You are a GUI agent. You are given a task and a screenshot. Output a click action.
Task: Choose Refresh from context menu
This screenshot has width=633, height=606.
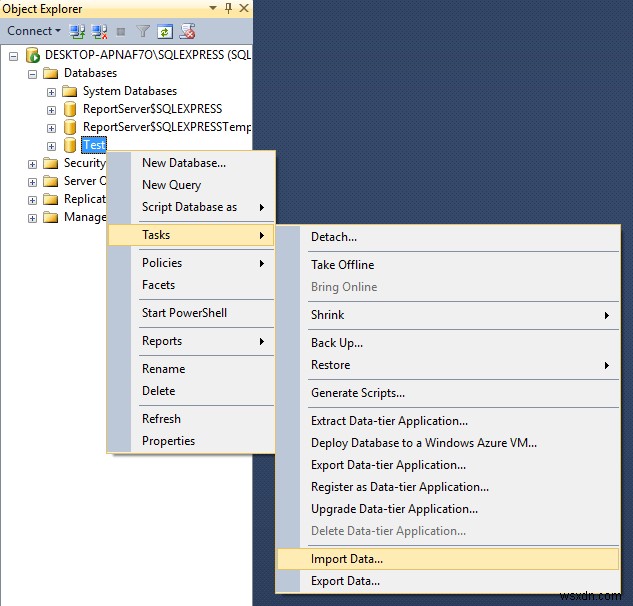point(191,419)
